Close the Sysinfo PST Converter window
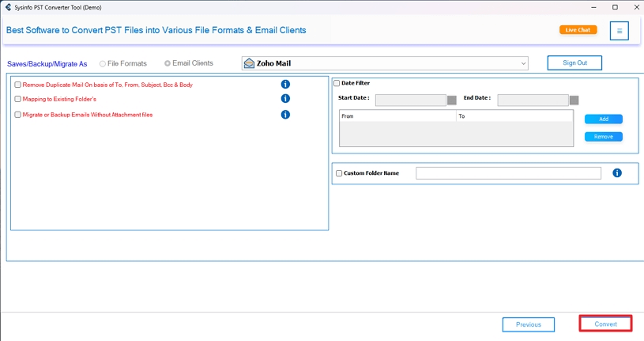 point(636,7)
